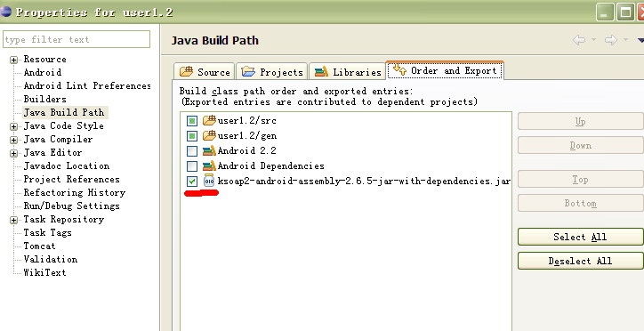This screenshot has height=331, width=644.
Task: Select Java Compiler label
Action: click(x=58, y=139)
